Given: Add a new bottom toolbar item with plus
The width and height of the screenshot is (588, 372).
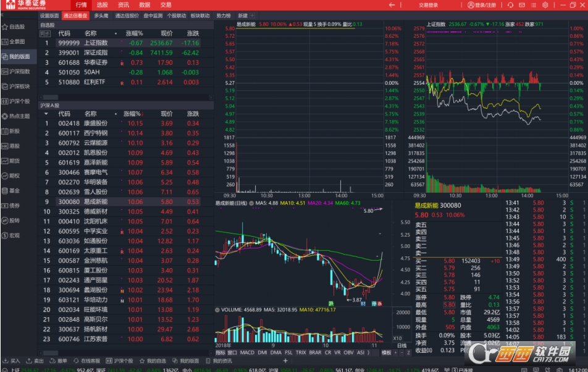Looking at the screenshot, I should point(285,361).
